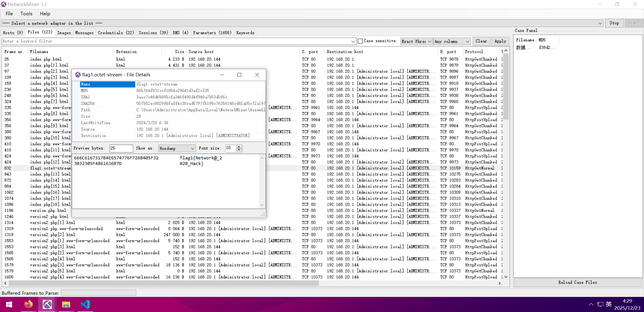Click the hexdump preview vertical scrollbar
644x312 pixels.
point(262,181)
